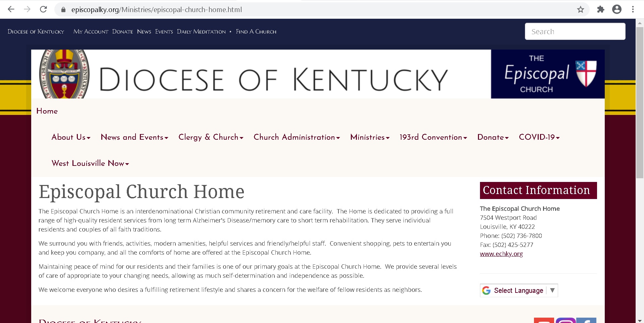
Task: Click the Google logo in the translate widget
Action: 486,290
